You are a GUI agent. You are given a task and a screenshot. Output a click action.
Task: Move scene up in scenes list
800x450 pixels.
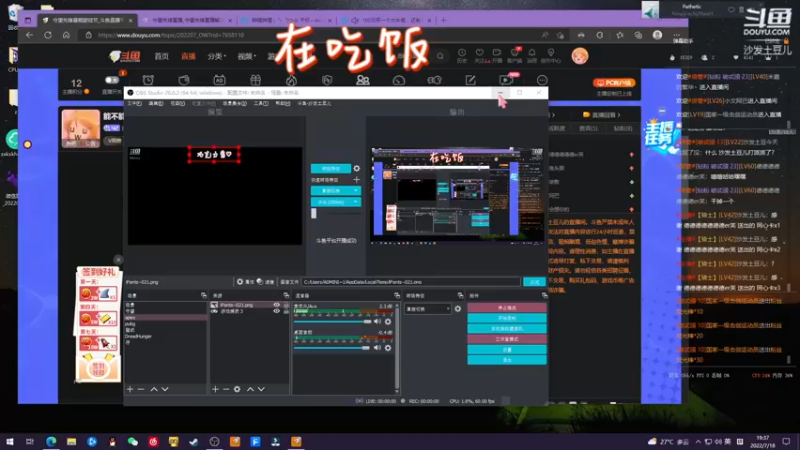[154, 389]
